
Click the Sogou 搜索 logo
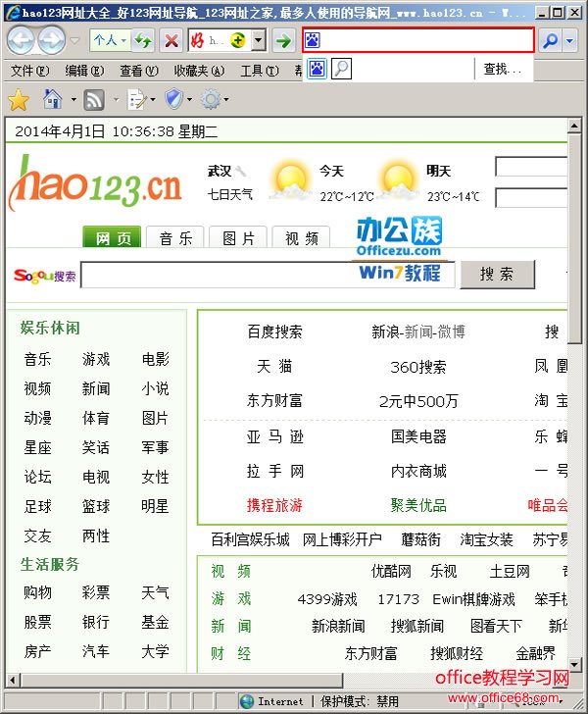[x=44, y=276]
